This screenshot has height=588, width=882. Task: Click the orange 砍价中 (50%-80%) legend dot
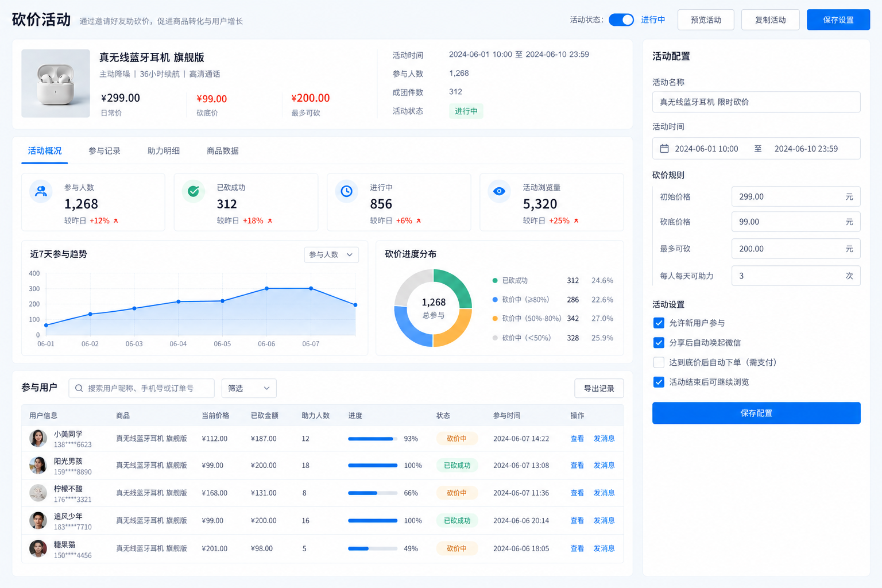[495, 318]
